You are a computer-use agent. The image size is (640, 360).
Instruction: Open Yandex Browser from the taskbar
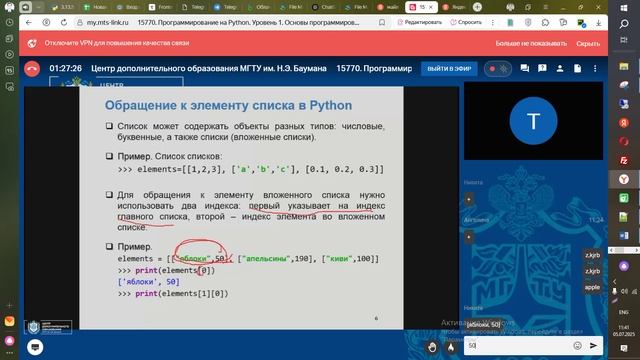623,179
